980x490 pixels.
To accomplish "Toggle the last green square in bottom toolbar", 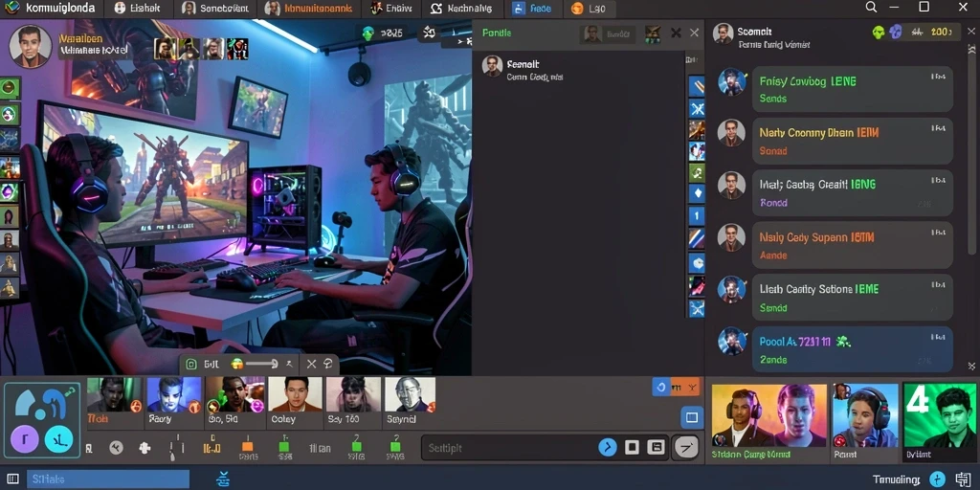I will click(395, 447).
